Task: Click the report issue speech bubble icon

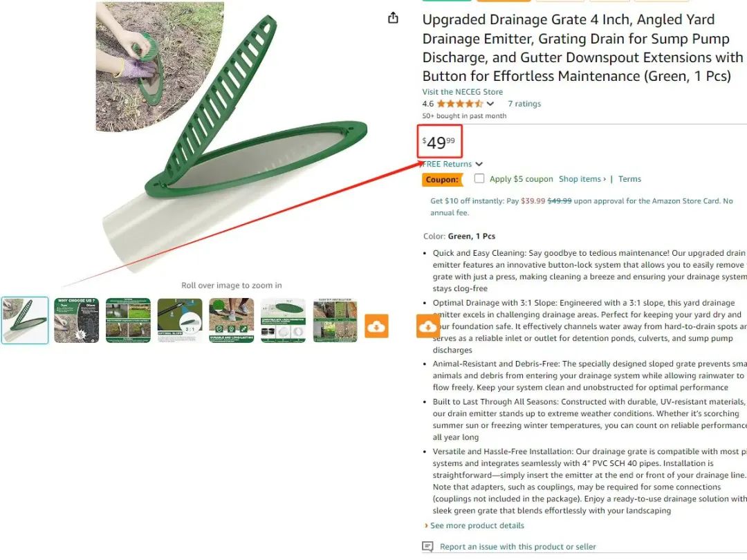Action: coord(428,546)
